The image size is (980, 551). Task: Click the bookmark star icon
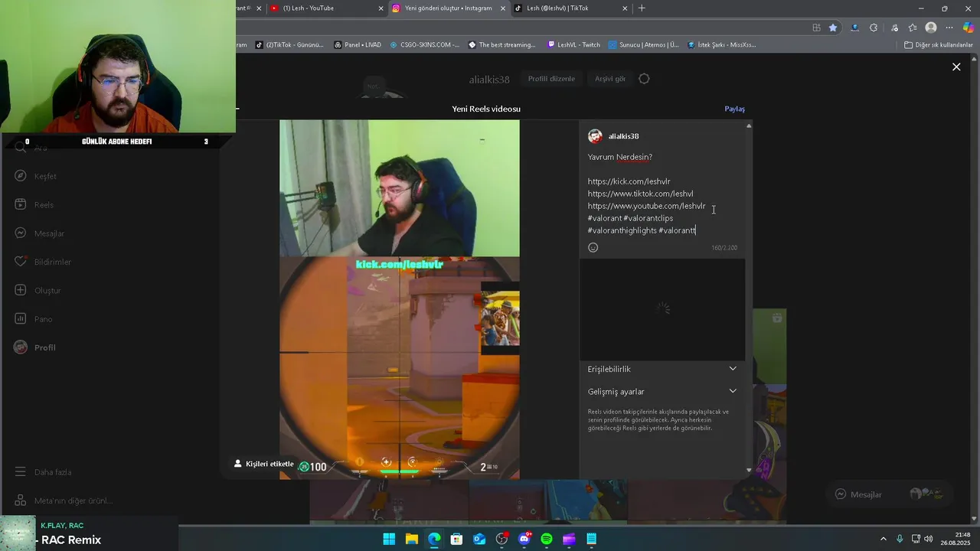tap(833, 28)
